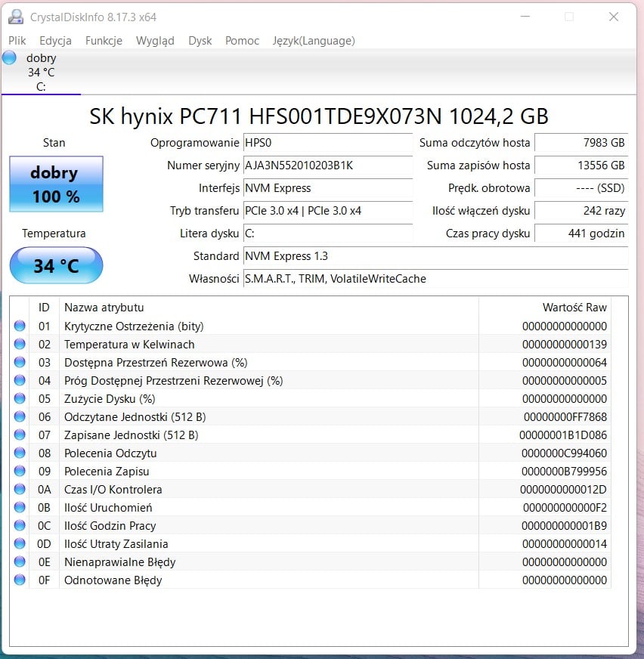Select the Czas I/O Kontrolera attribute name
This screenshot has height=659, width=644.
coord(113,489)
